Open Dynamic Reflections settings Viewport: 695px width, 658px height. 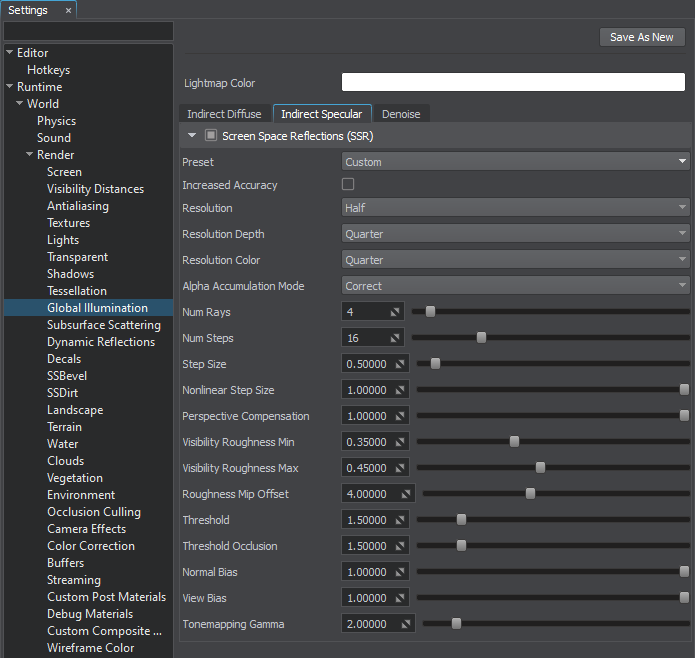[x=101, y=342]
